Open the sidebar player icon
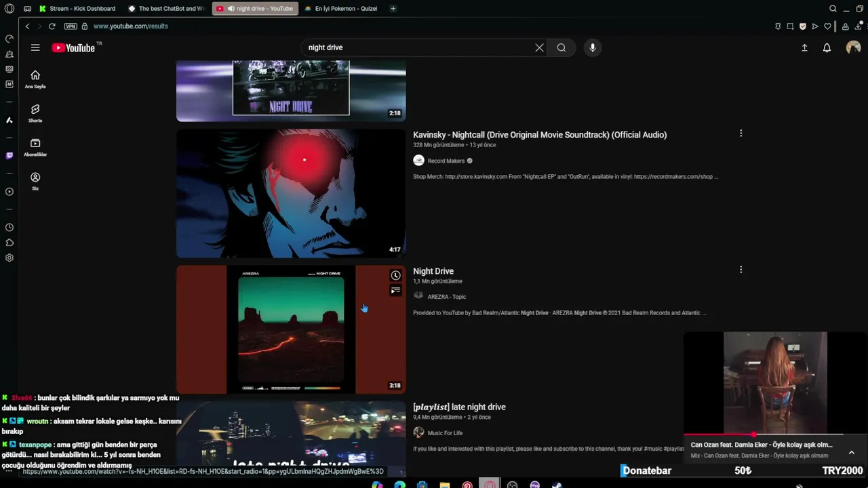The height and width of the screenshot is (488, 868). point(9,191)
